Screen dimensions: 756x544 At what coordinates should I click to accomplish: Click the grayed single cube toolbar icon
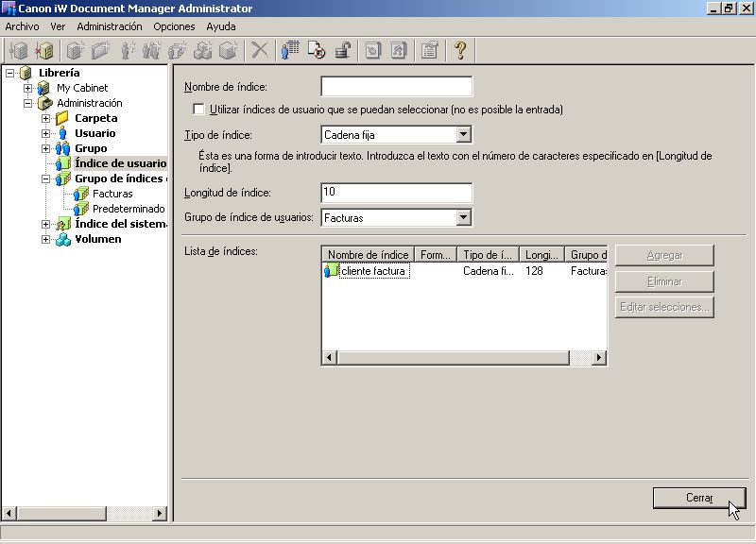pyautogui.click(x=228, y=50)
